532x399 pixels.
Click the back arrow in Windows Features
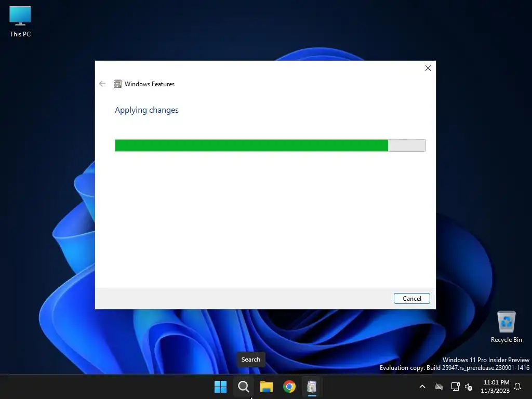pos(102,84)
